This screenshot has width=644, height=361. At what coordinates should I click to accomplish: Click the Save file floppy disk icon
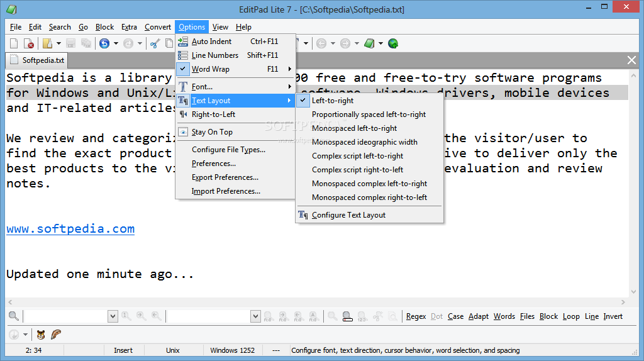[x=70, y=43]
